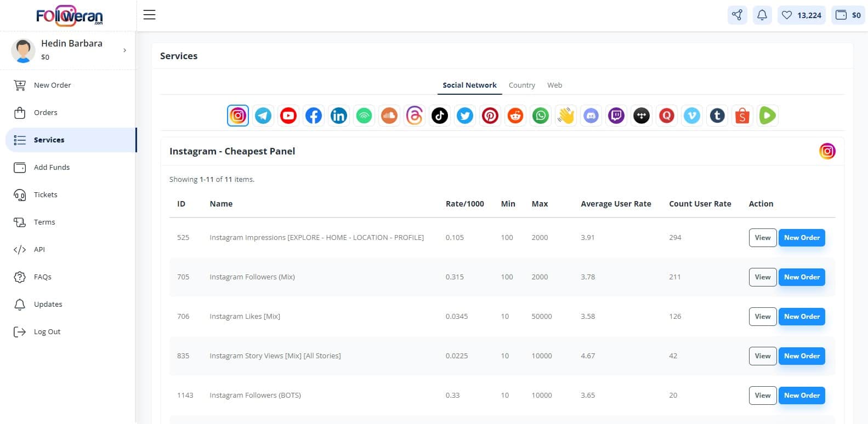
Task: Open Tickets in the sidebar
Action: click(x=46, y=194)
